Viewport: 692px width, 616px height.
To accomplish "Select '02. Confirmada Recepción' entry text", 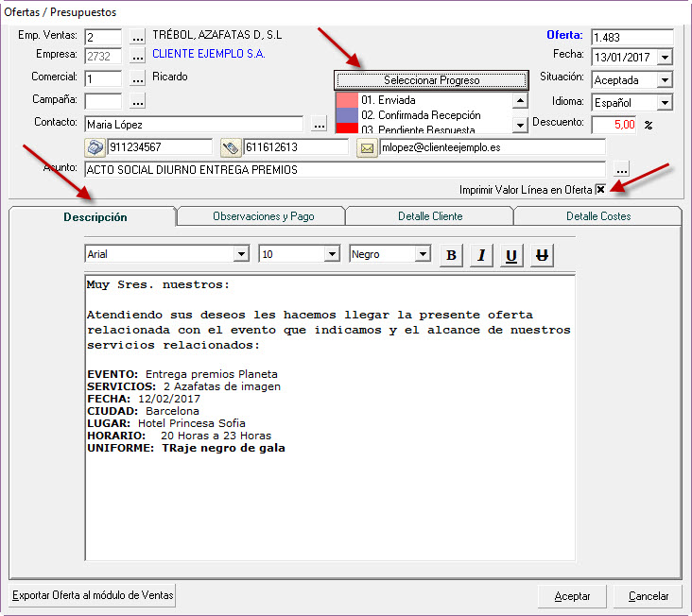I will tap(421, 115).
